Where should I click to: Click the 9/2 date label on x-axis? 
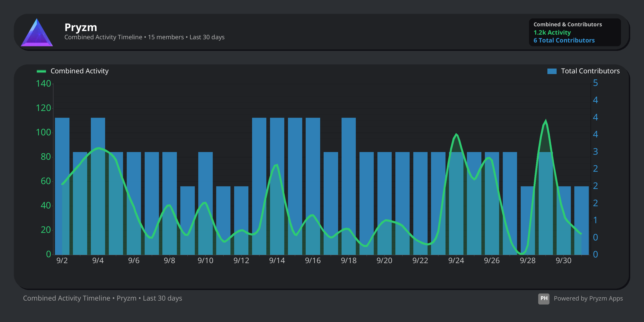point(62,261)
